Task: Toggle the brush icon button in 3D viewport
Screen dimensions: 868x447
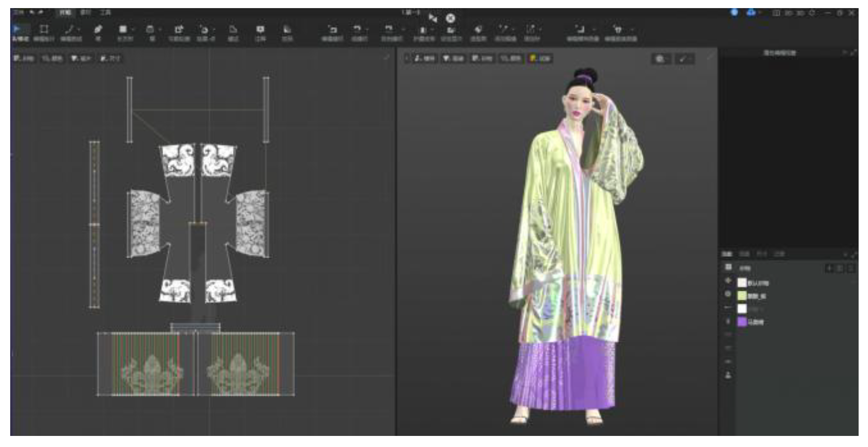Action: click(x=684, y=59)
